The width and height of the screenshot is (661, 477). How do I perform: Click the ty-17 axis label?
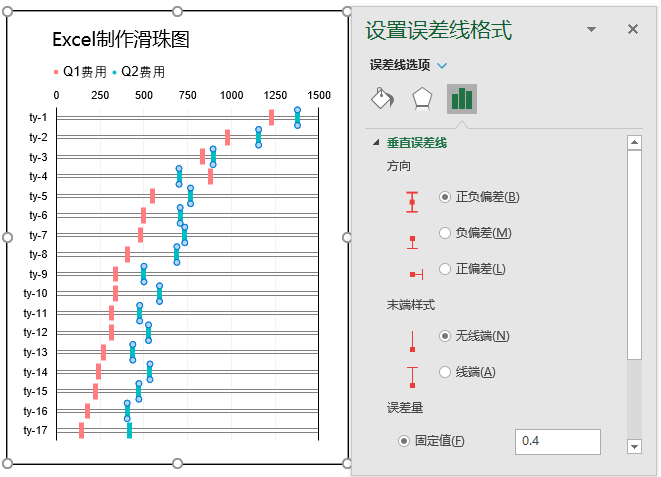click(x=35, y=431)
